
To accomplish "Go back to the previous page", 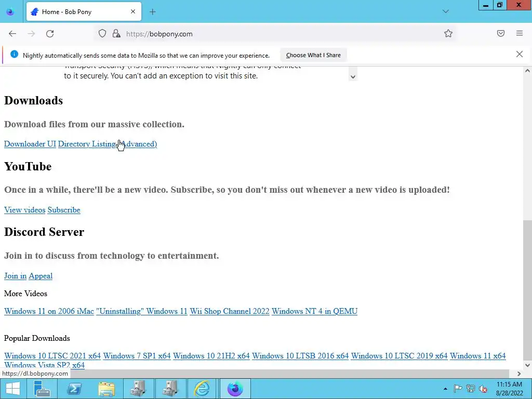I will 12,34.
